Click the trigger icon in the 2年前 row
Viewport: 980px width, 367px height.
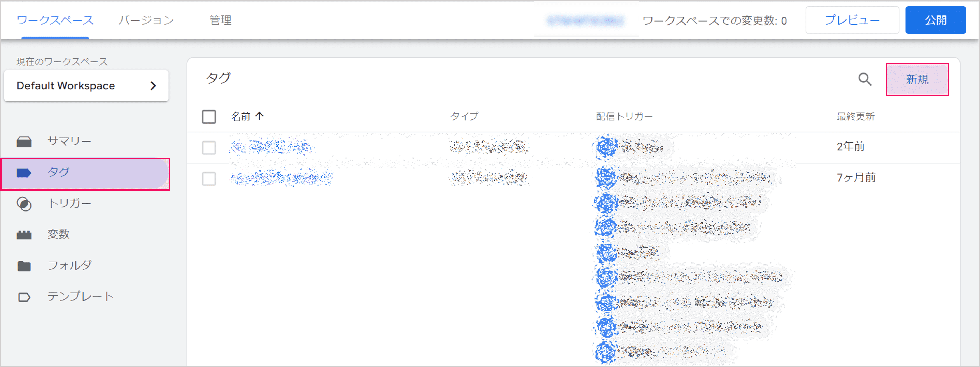(606, 147)
